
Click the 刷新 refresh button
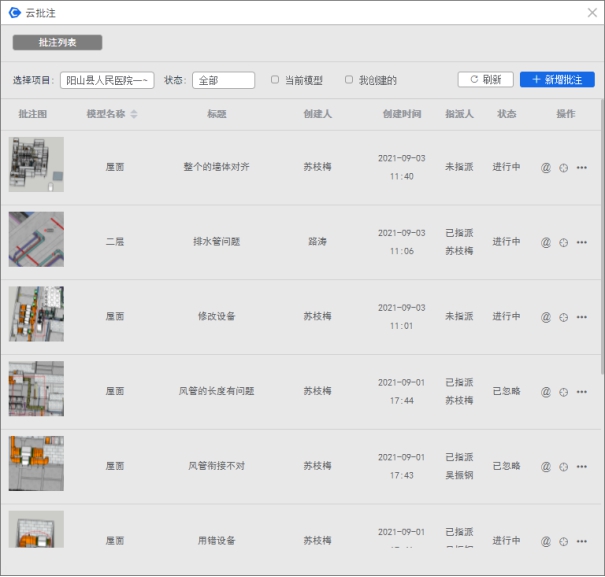(x=485, y=80)
